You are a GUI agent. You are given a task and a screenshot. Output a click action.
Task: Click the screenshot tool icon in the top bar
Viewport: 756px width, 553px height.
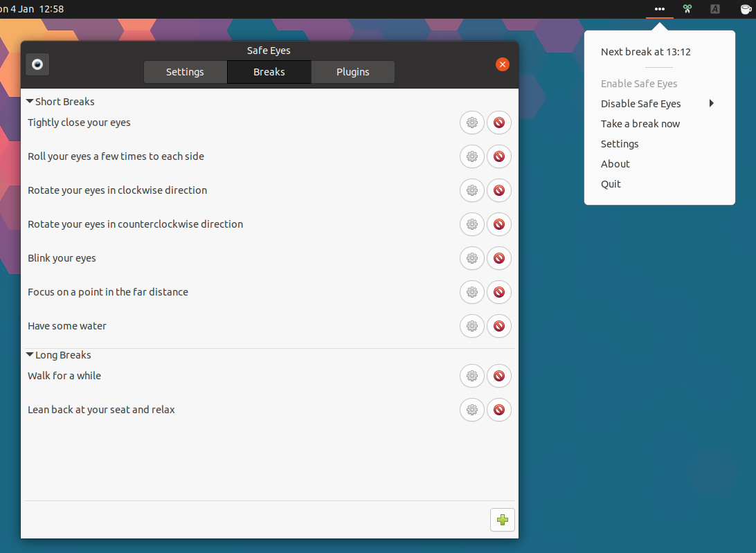pos(687,9)
